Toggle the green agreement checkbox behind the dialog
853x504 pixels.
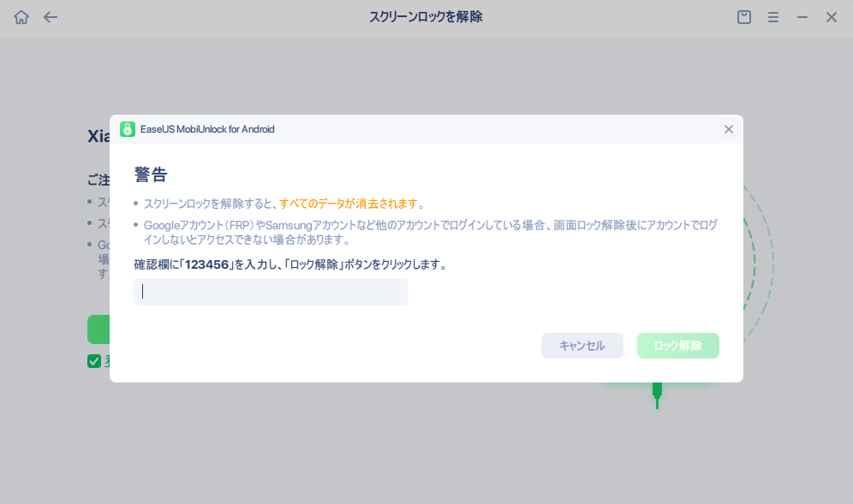(94, 361)
